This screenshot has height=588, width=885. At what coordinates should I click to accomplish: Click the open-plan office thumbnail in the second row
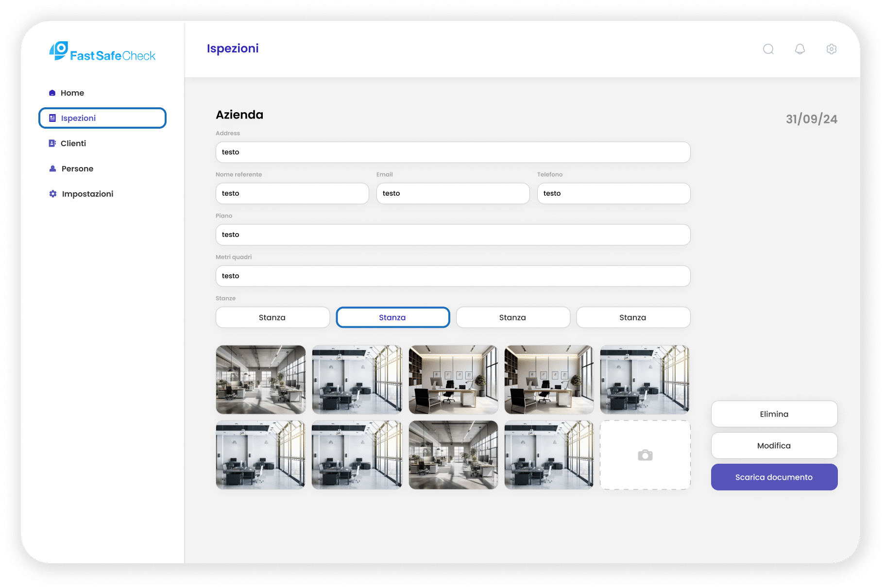453,455
